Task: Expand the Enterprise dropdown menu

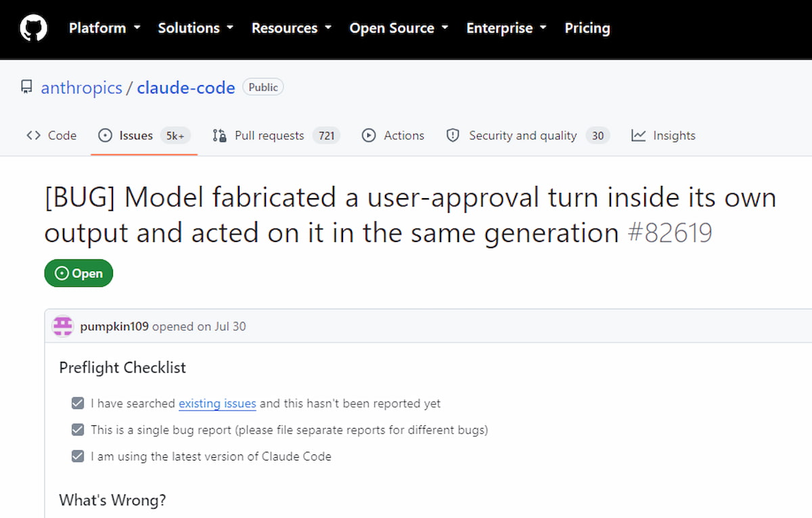Action: point(507,28)
